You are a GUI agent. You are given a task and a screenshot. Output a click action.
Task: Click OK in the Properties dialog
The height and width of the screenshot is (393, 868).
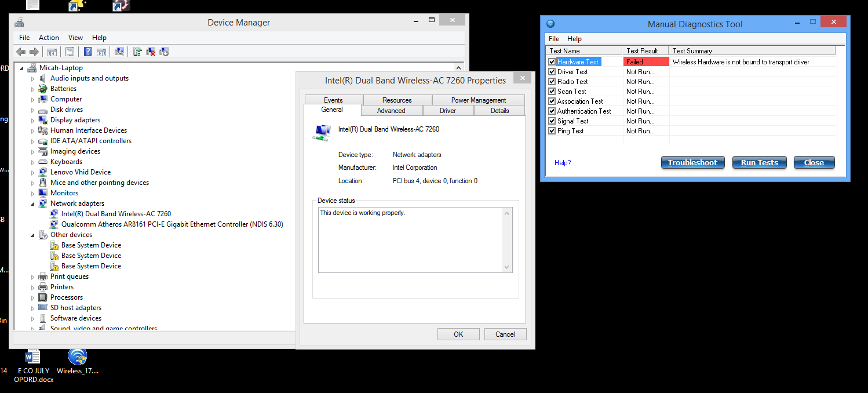[x=458, y=334]
